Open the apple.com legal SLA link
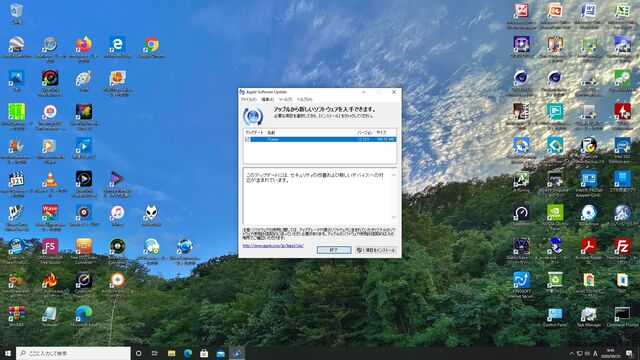 click(273, 246)
